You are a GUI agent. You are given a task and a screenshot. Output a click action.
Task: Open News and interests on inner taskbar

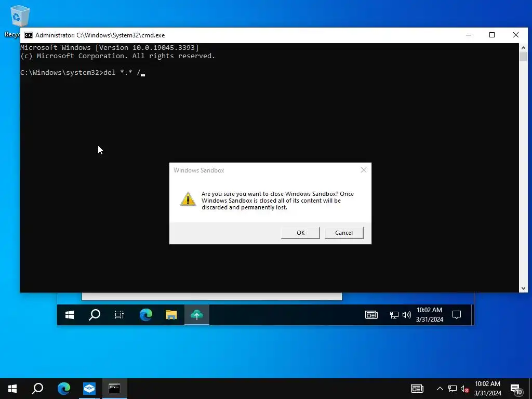point(371,315)
